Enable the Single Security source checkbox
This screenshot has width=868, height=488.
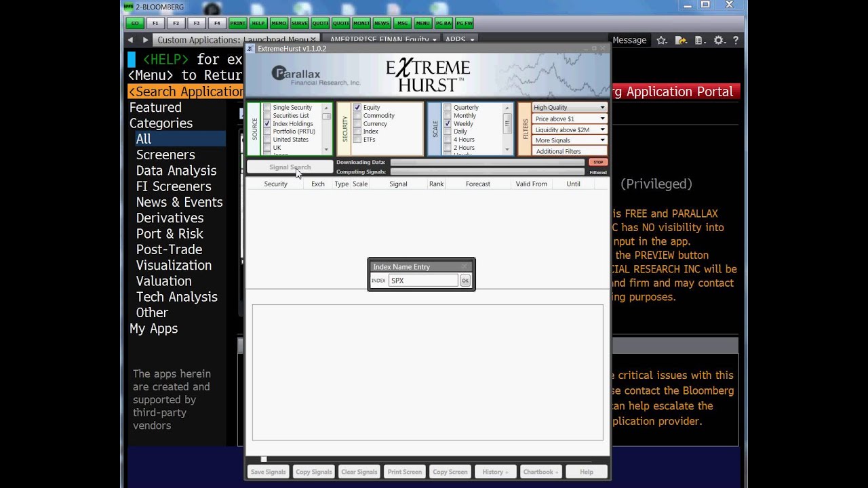pos(267,107)
